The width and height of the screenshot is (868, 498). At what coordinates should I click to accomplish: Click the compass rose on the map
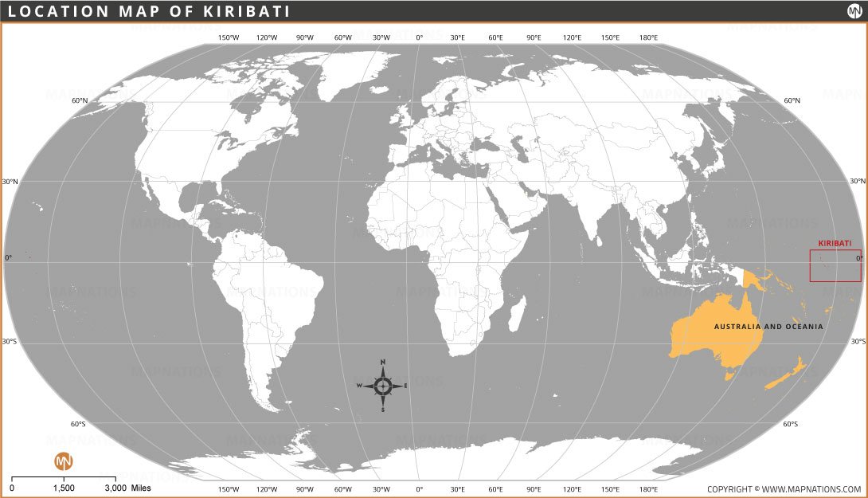point(383,386)
